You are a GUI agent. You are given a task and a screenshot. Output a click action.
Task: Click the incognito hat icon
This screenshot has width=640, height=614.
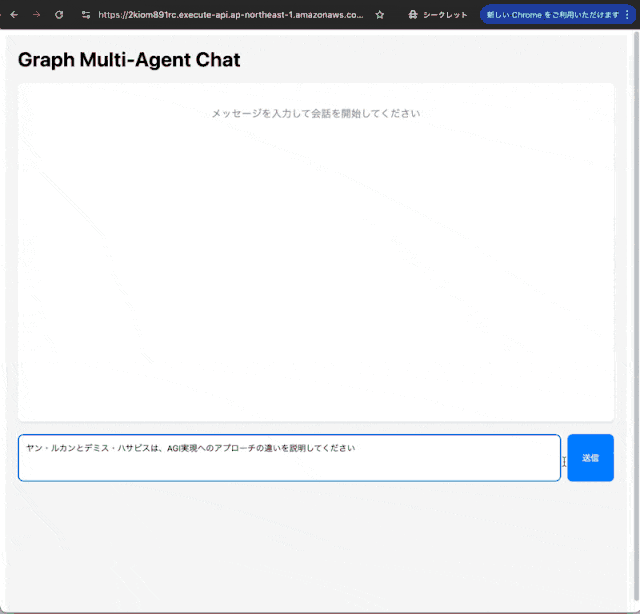[412, 15]
